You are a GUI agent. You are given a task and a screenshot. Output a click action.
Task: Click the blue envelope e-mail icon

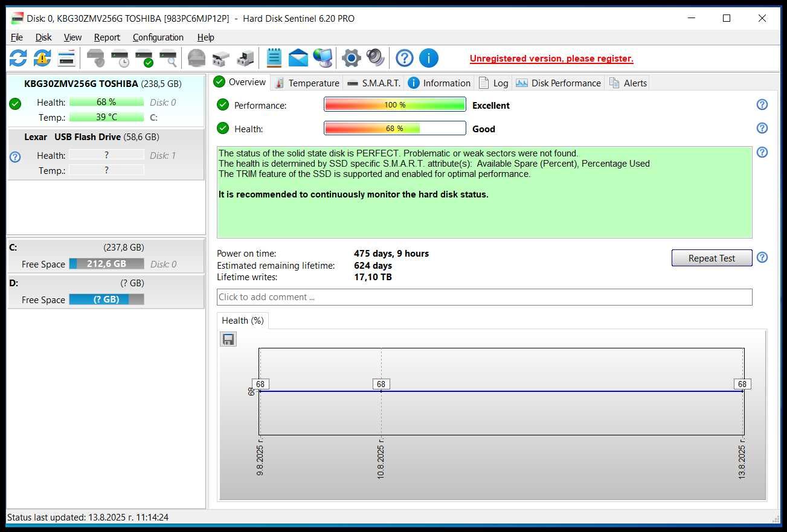click(298, 58)
